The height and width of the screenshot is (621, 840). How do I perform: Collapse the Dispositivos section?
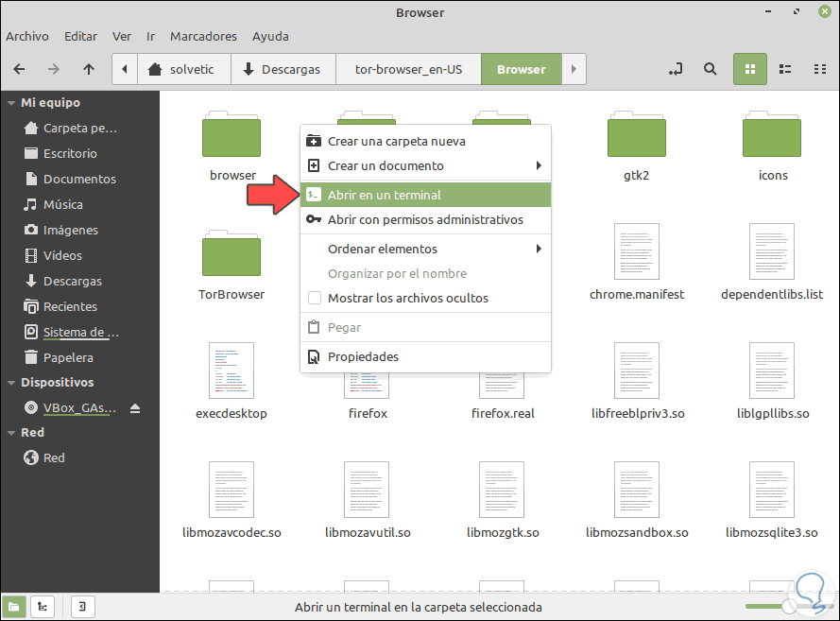pyautogui.click(x=11, y=383)
